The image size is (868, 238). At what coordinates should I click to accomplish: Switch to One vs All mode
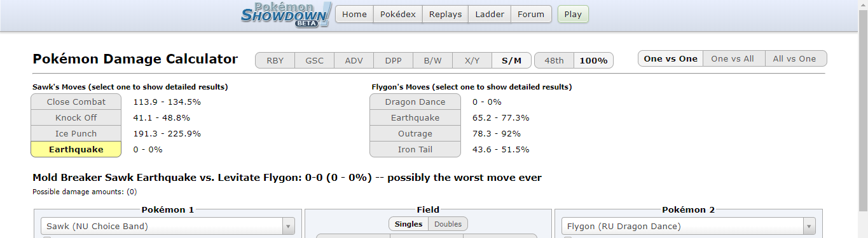pos(733,58)
